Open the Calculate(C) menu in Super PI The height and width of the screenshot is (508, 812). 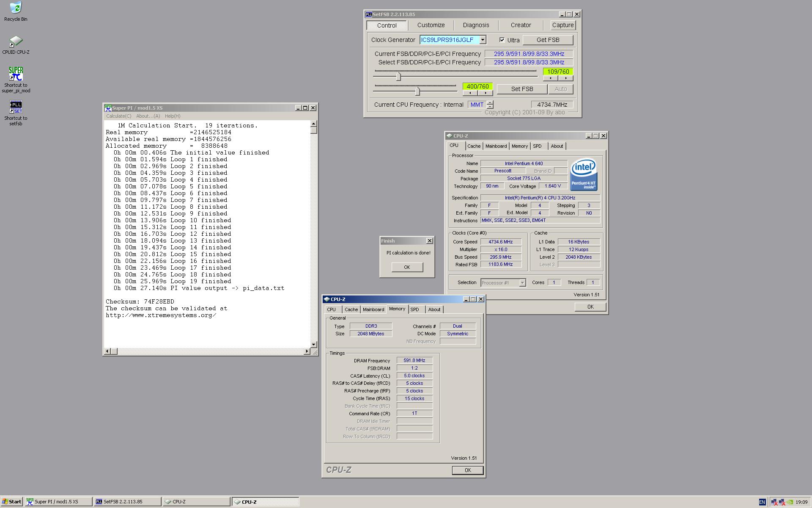coord(119,116)
